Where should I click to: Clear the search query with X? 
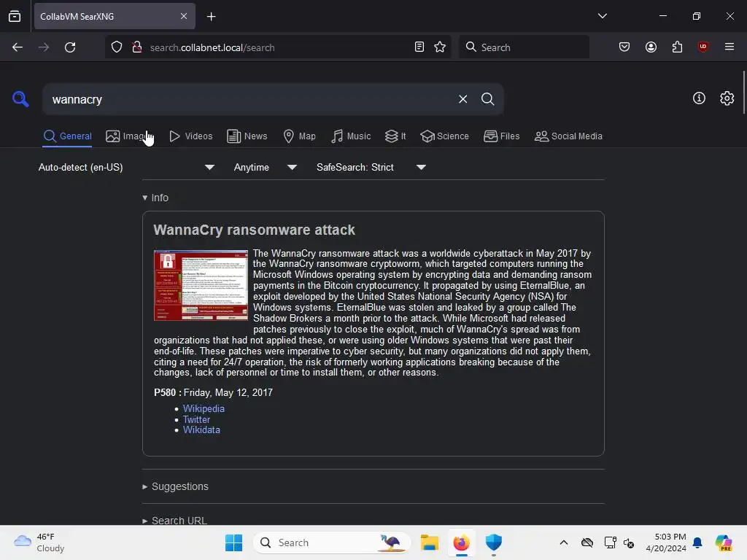point(462,99)
